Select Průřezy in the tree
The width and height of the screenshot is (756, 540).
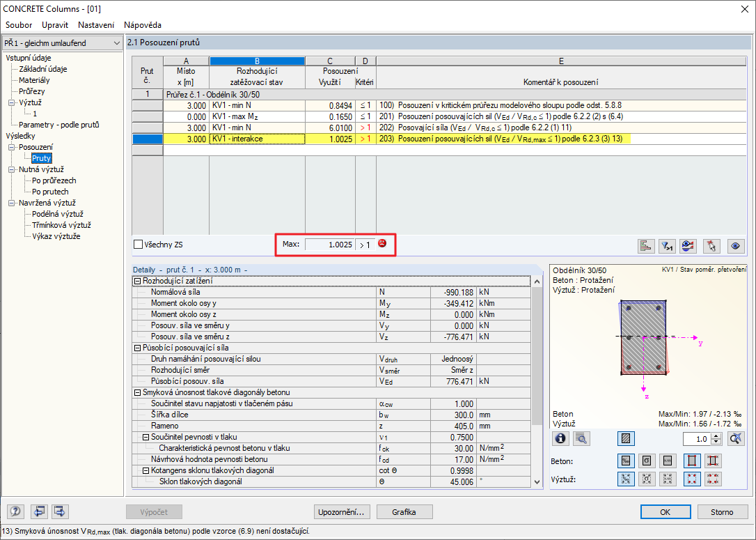coord(32,91)
